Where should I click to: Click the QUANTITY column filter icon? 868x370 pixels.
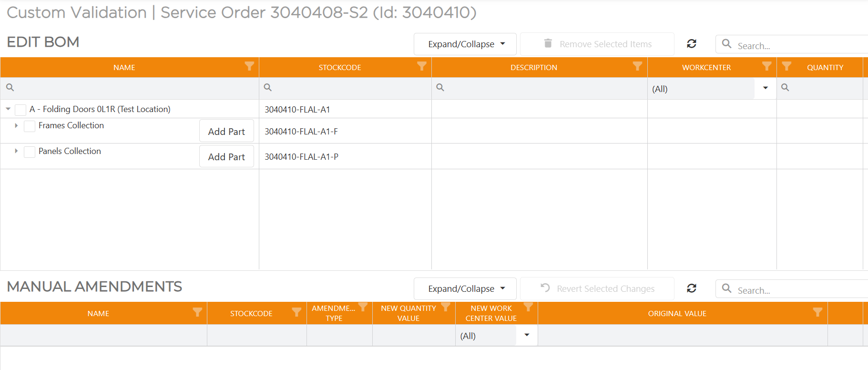click(x=787, y=66)
